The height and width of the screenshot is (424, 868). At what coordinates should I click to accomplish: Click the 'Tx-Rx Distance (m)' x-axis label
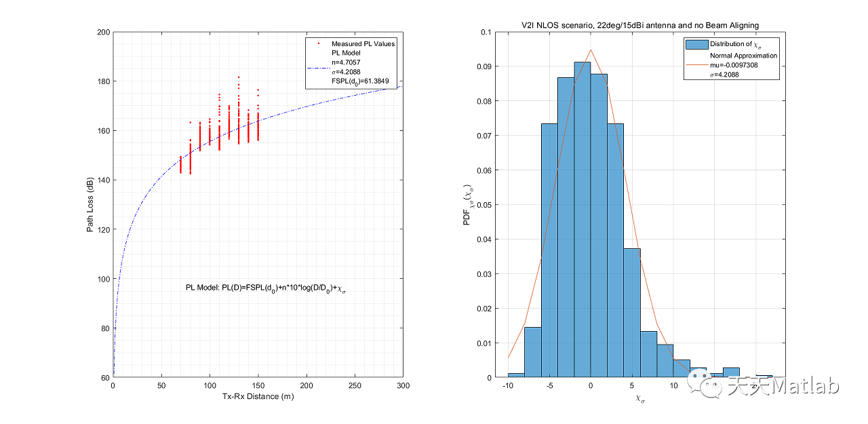coord(258,396)
